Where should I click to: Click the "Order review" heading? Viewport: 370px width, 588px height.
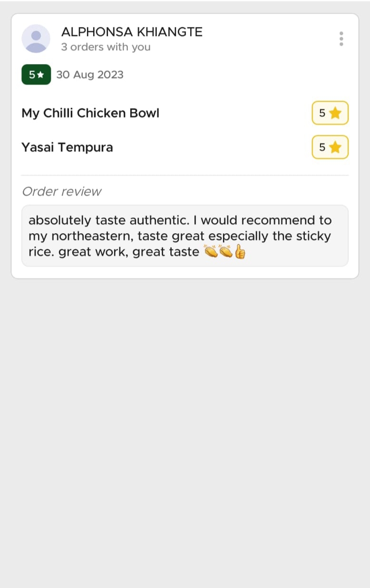point(61,191)
